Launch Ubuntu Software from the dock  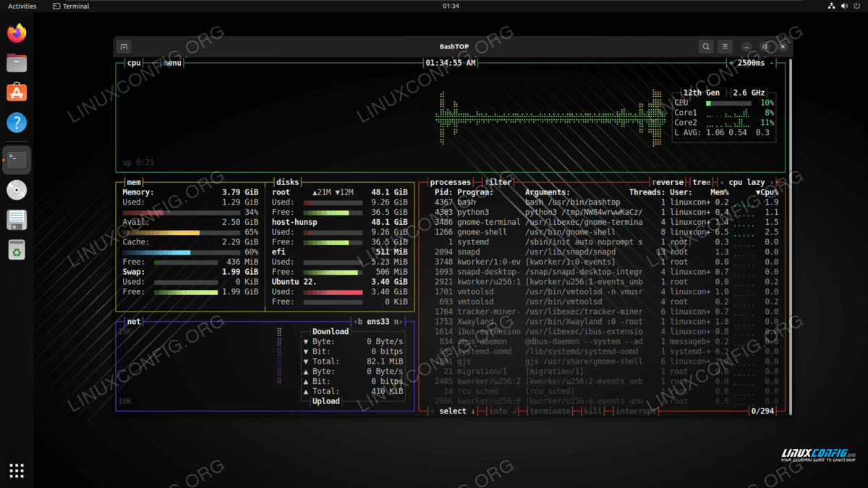point(17,93)
